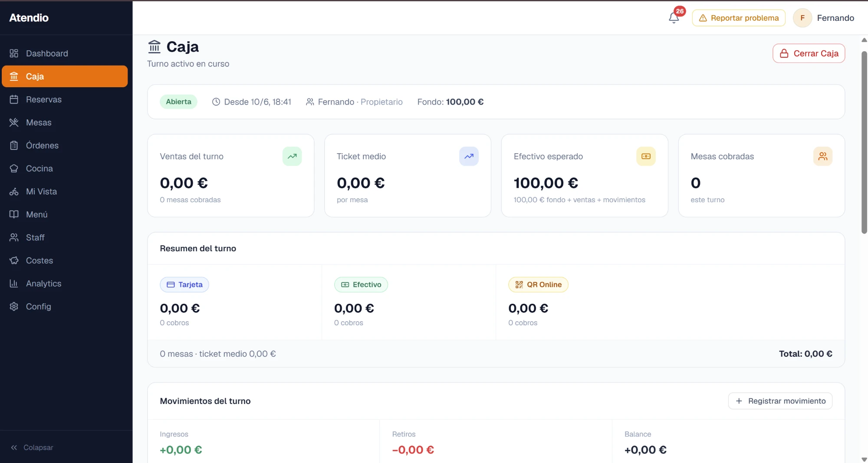Click the Resumen del turno heading
This screenshot has height=463, width=868.
tap(198, 249)
